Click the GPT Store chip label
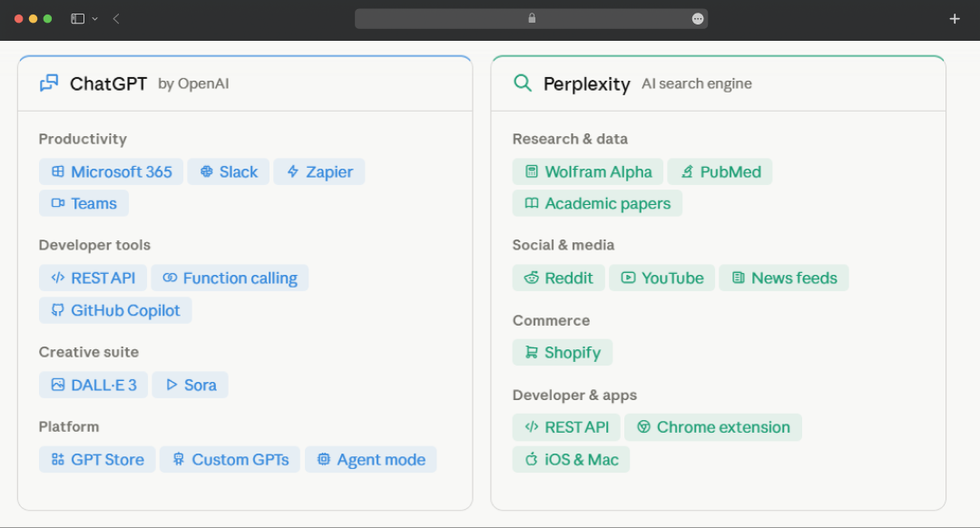980x528 pixels. tap(107, 460)
